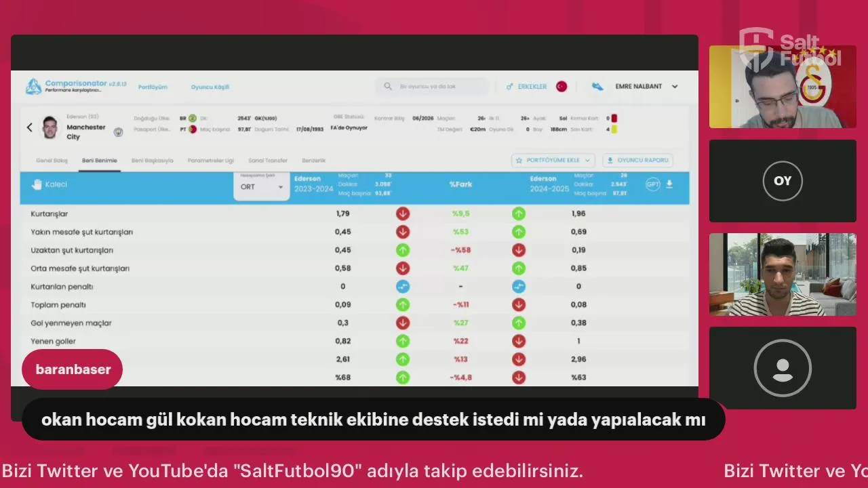Click the football boot icon near EMRE NALBANT

597,87
